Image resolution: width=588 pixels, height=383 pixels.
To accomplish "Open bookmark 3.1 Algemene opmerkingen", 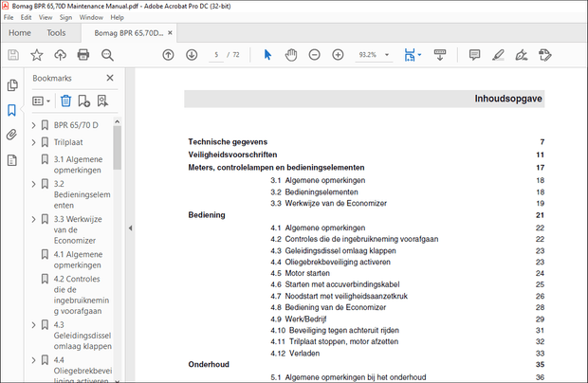I will [x=78, y=165].
